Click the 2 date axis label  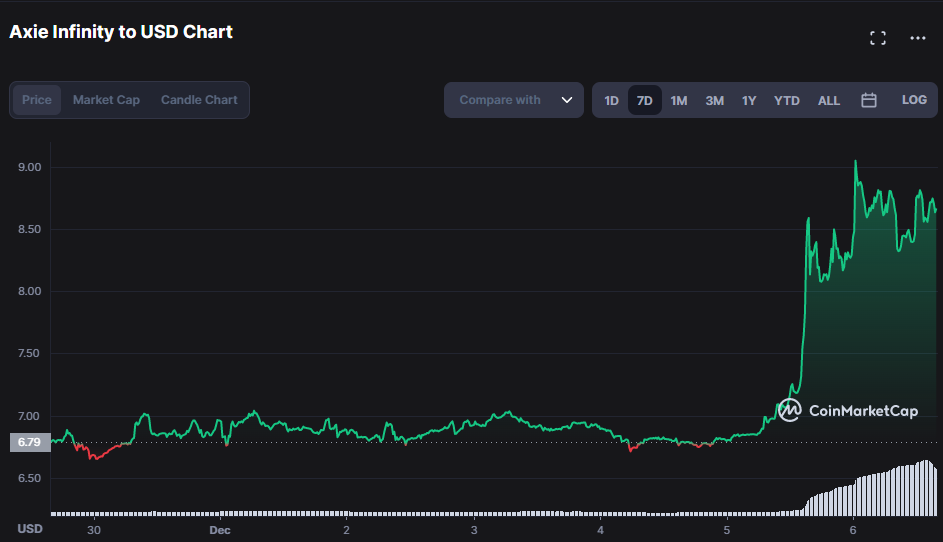tap(346, 530)
